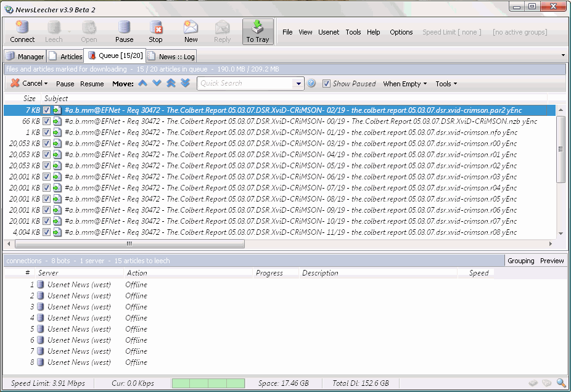Click the red X Cancel icon
Screen dimensions: 571x392
(x=15, y=83)
